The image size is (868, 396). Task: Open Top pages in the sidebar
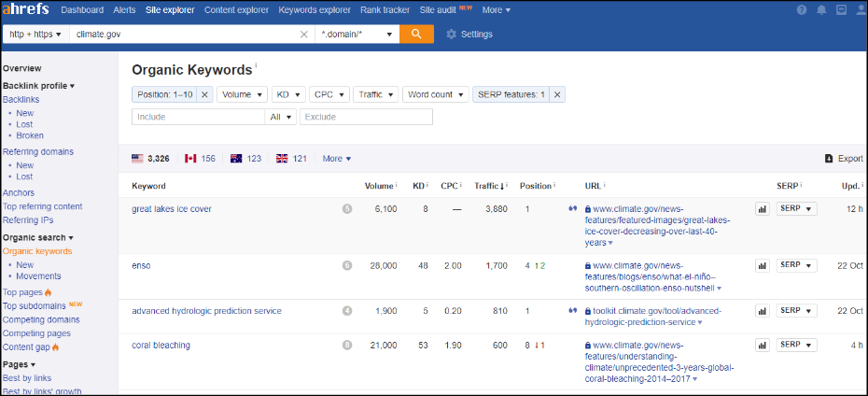pyautogui.click(x=21, y=292)
